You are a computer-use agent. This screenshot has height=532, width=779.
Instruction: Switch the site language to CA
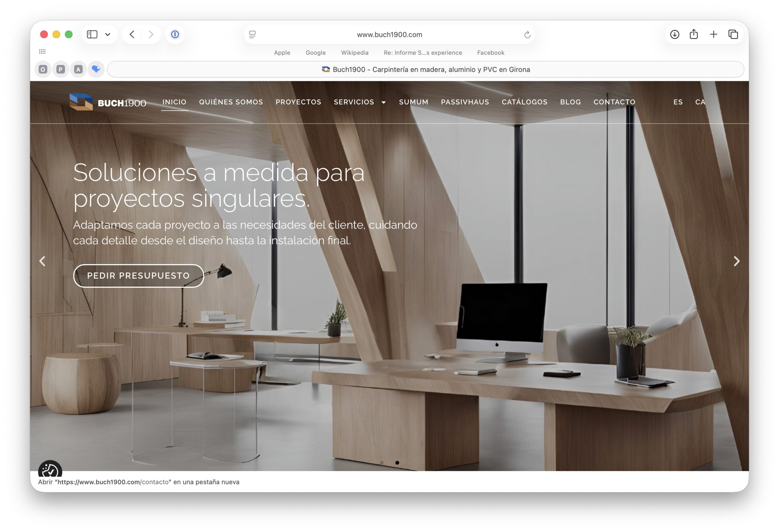click(x=700, y=102)
